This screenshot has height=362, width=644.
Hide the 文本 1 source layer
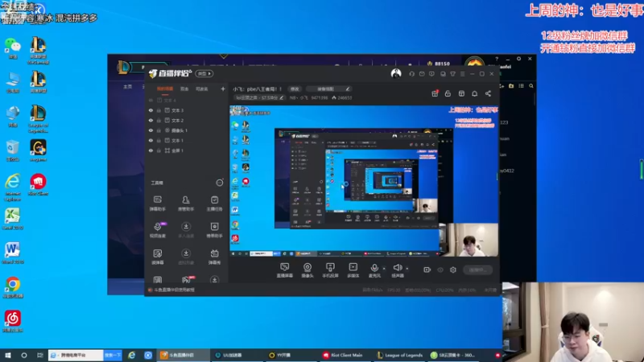151,140
